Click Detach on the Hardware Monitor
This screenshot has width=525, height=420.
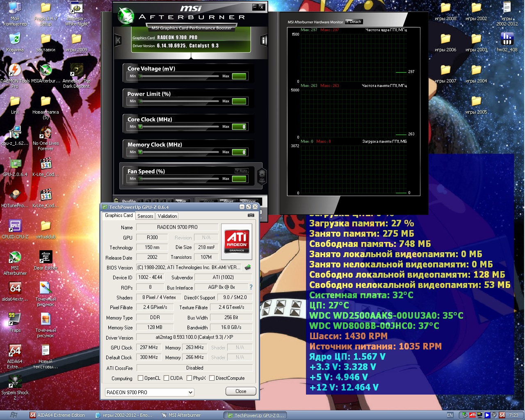coord(354,22)
